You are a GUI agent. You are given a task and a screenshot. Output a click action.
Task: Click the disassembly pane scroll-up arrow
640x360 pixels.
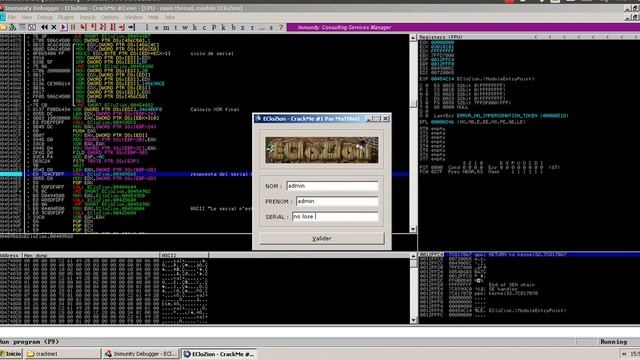(413, 38)
